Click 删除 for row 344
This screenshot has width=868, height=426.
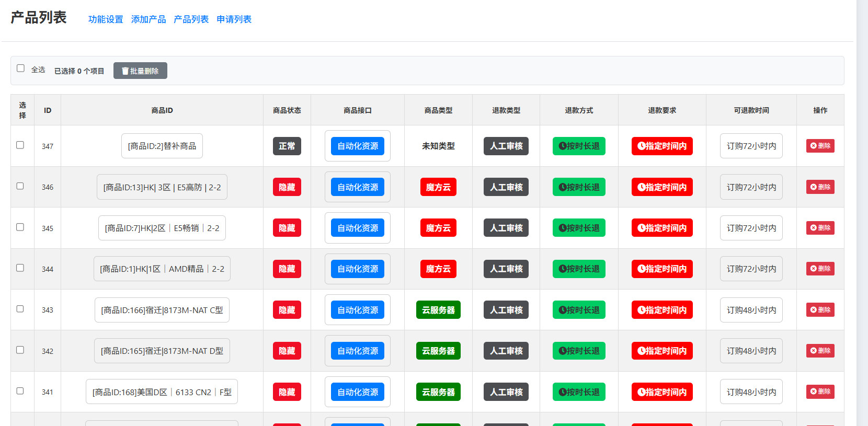(x=820, y=269)
